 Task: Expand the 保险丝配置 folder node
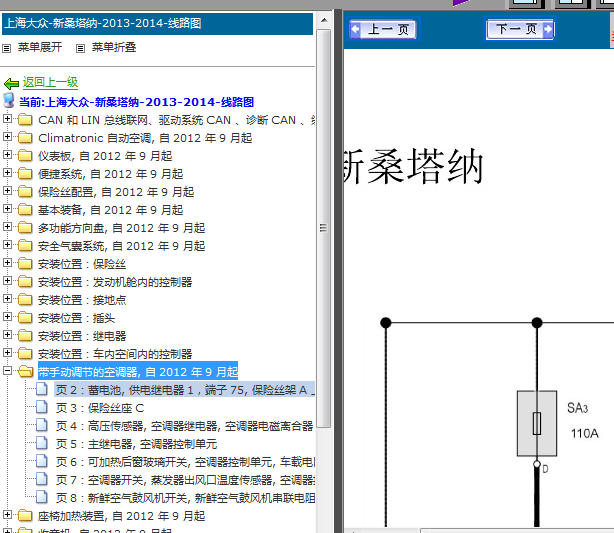point(7,190)
